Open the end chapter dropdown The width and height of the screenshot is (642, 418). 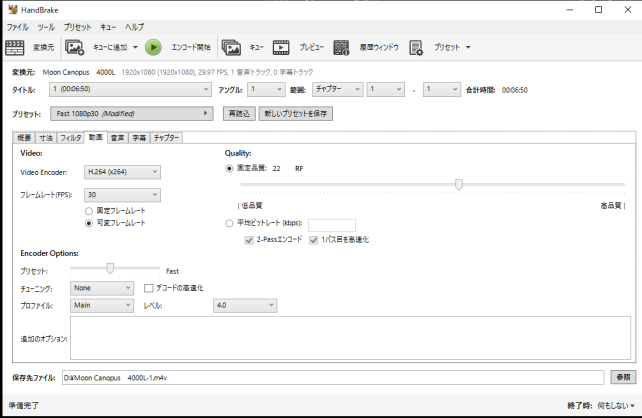point(442,89)
